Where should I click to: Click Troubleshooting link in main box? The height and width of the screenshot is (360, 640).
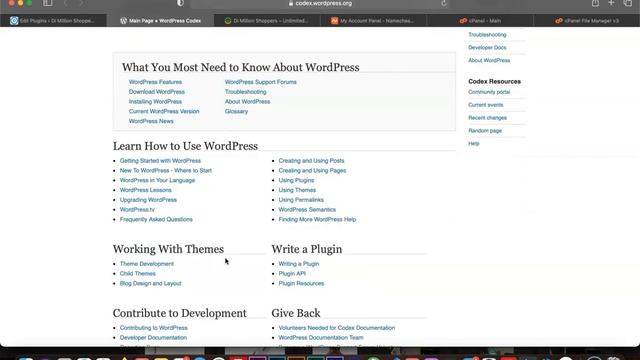click(245, 92)
